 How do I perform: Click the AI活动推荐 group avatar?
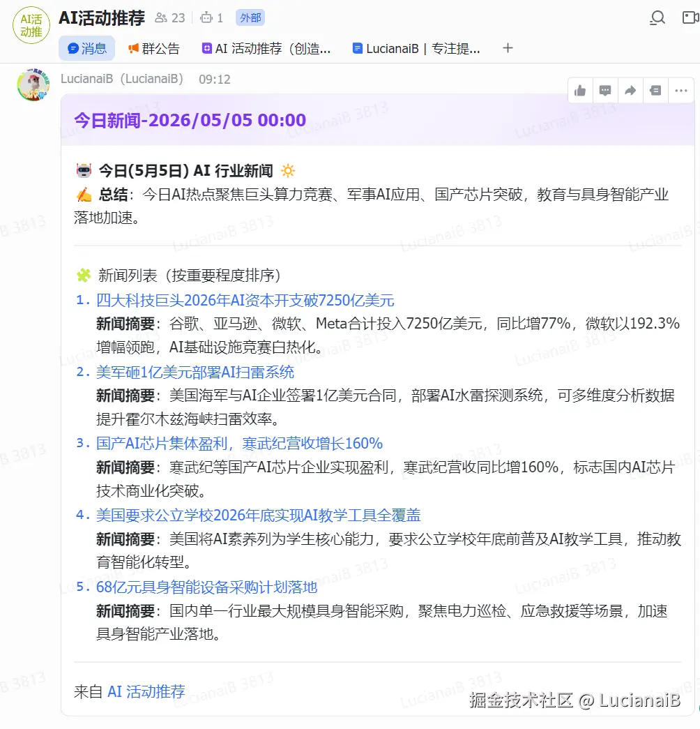[31, 26]
